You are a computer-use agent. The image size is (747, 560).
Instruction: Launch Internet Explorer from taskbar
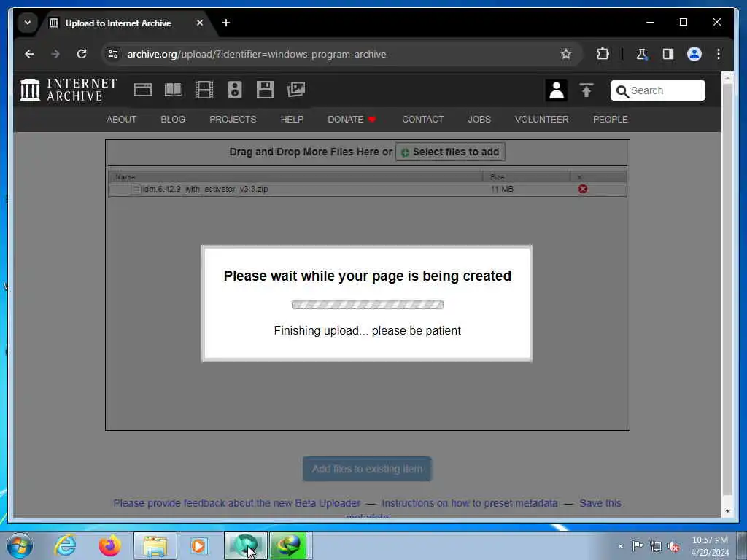[x=65, y=545]
